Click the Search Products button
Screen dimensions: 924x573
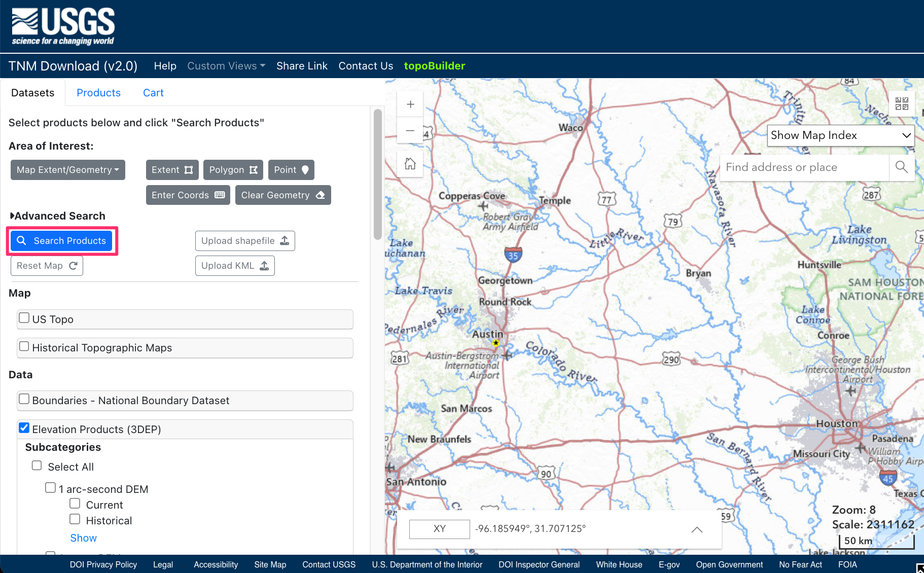point(61,241)
